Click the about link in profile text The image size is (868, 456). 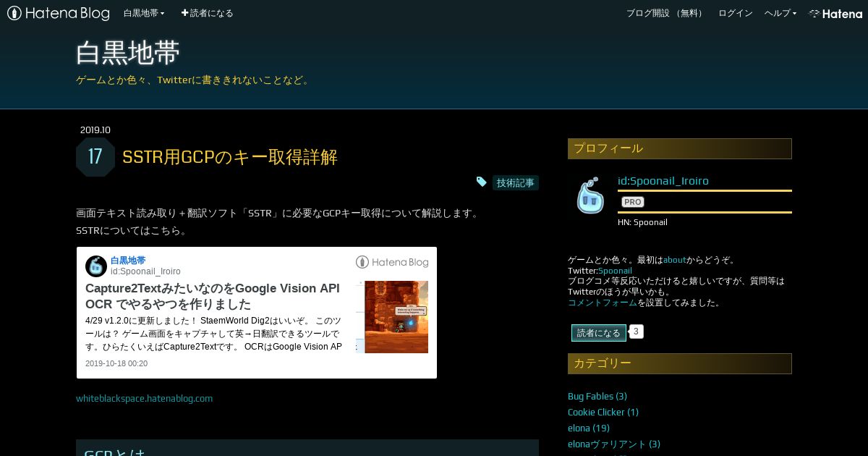click(x=674, y=260)
